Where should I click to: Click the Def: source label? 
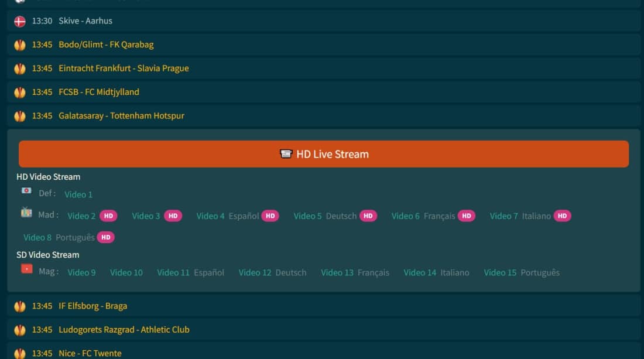click(47, 193)
